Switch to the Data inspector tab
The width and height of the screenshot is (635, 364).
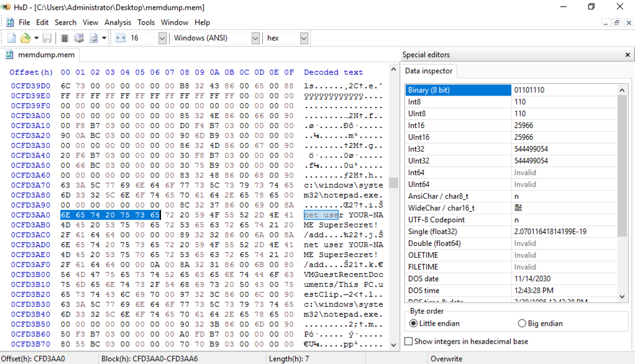[429, 71]
